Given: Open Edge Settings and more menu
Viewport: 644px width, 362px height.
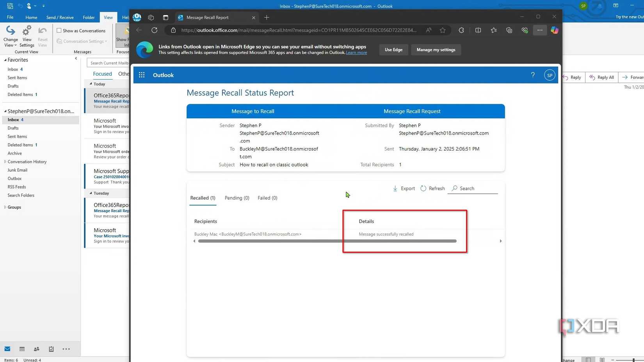Looking at the screenshot, I should click(x=540, y=30).
